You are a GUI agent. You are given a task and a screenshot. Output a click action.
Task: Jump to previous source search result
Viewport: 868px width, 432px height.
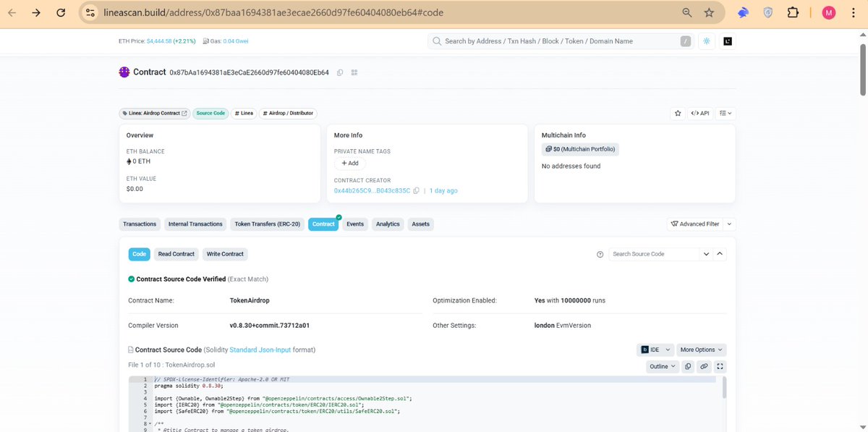click(x=720, y=255)
